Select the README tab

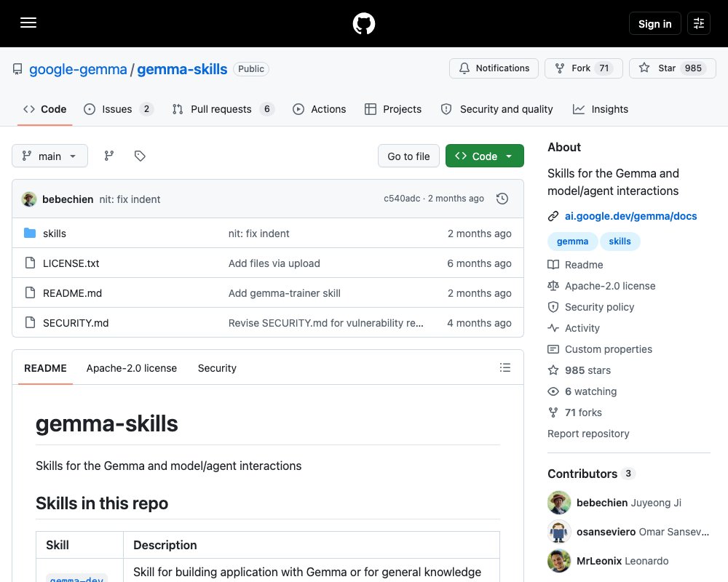point(45,368)
